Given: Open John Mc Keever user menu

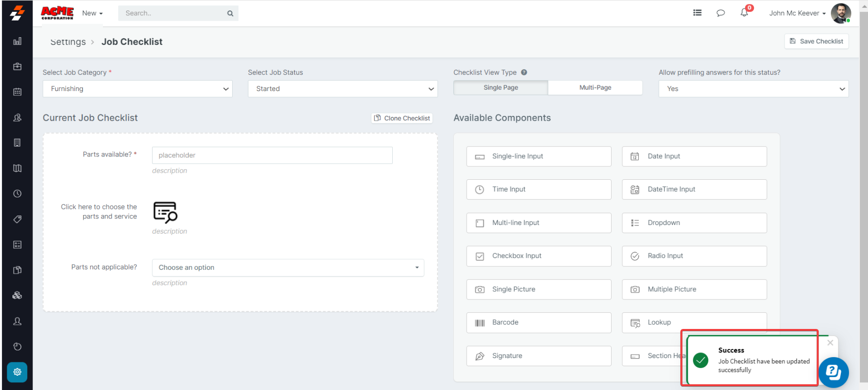Looking at the screenshot, I should coord(797,13).
